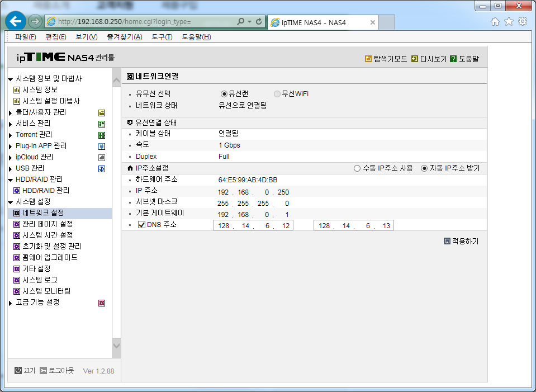Click the browser address bar URL
The width and height of the screenshot is (536, 392).
tap(124, 22)
